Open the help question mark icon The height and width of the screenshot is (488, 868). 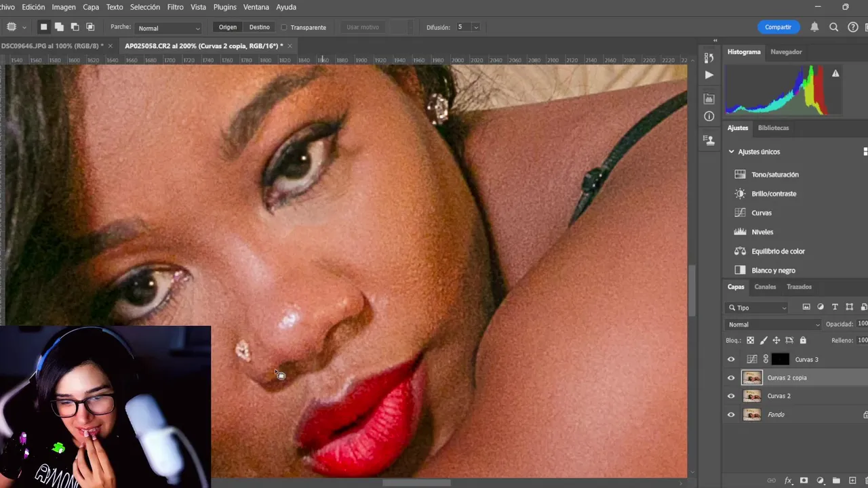(853, 27)
